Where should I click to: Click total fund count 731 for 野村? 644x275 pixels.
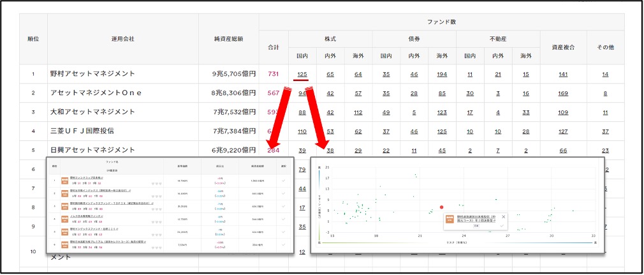coord(273,75)
